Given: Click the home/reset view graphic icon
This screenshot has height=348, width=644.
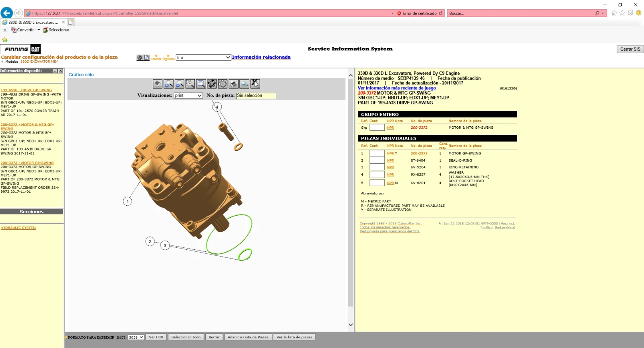Looking at the screenshot, I should click(x=158, y=84).
